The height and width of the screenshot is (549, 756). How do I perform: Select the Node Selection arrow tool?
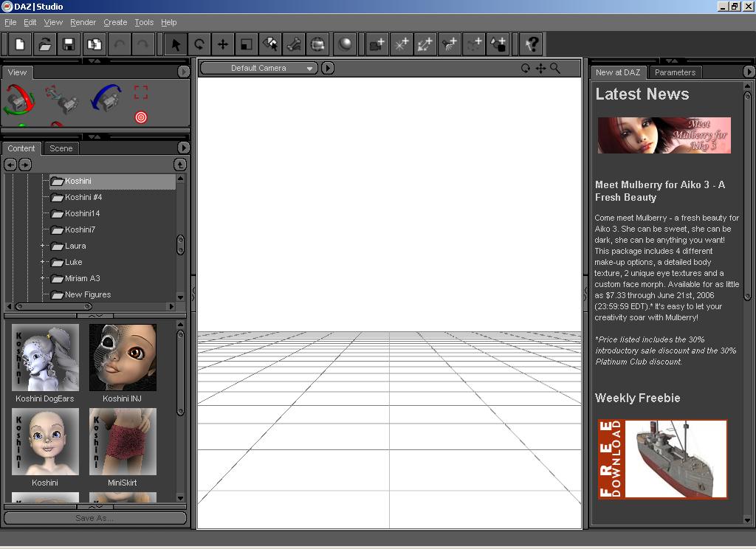tap(176, 44)
